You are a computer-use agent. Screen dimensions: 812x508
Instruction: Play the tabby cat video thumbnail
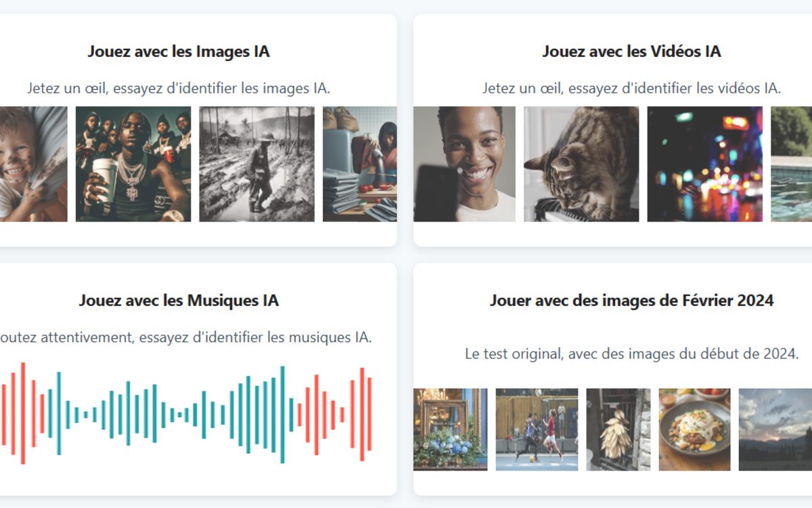pyautogui.click(x=581, y=164)
